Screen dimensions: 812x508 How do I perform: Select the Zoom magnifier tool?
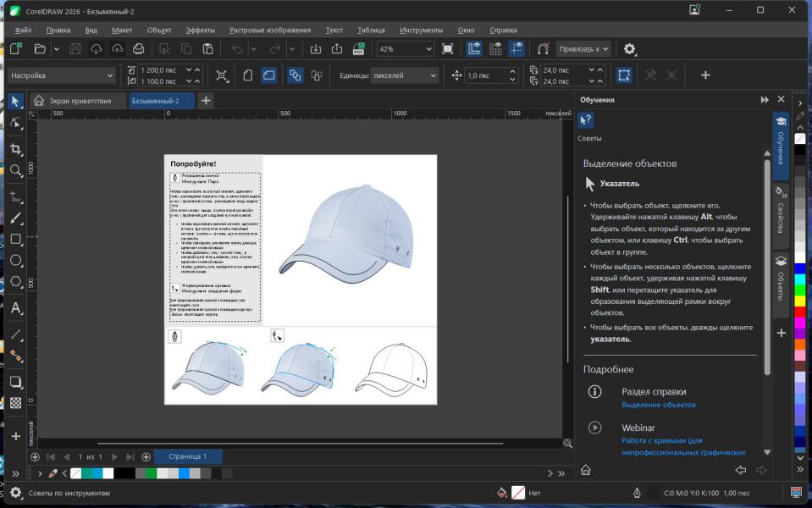click(x=15, y=171)
